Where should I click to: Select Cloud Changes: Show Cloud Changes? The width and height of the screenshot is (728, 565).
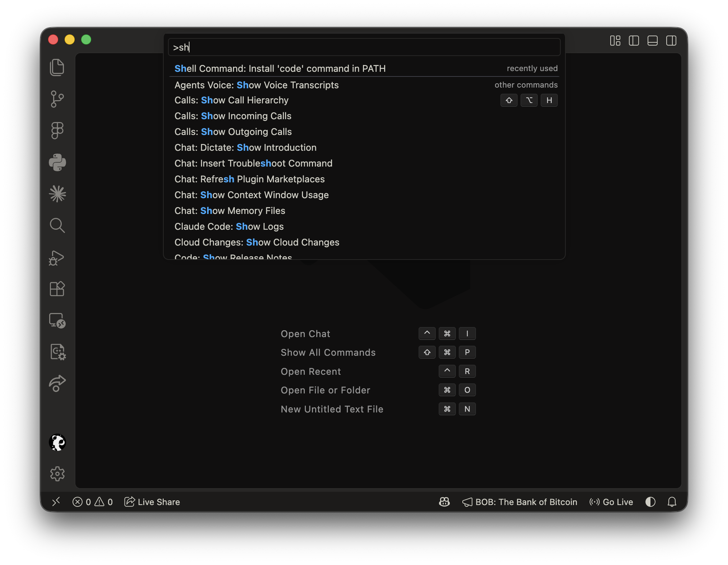(364, 242)
